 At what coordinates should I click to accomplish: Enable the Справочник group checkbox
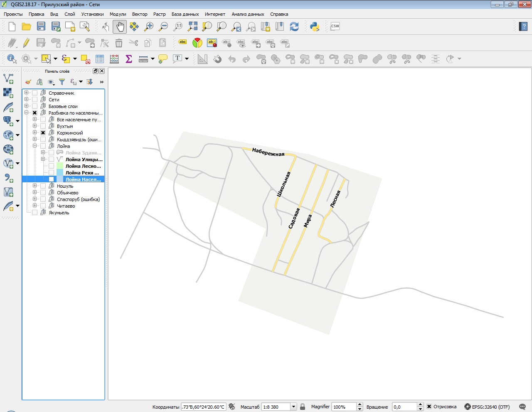tap(35, 93)
